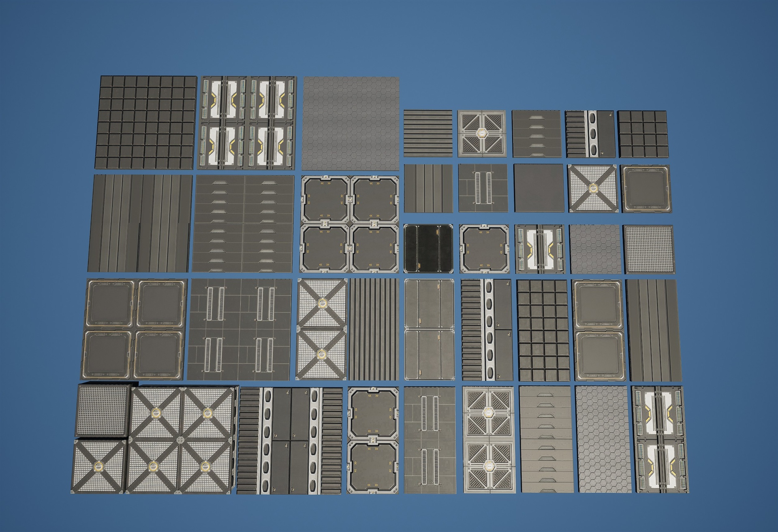Pick the small flat fine-mesh grate tile
The height and width of the screenshot is (532, 778).
650,249
